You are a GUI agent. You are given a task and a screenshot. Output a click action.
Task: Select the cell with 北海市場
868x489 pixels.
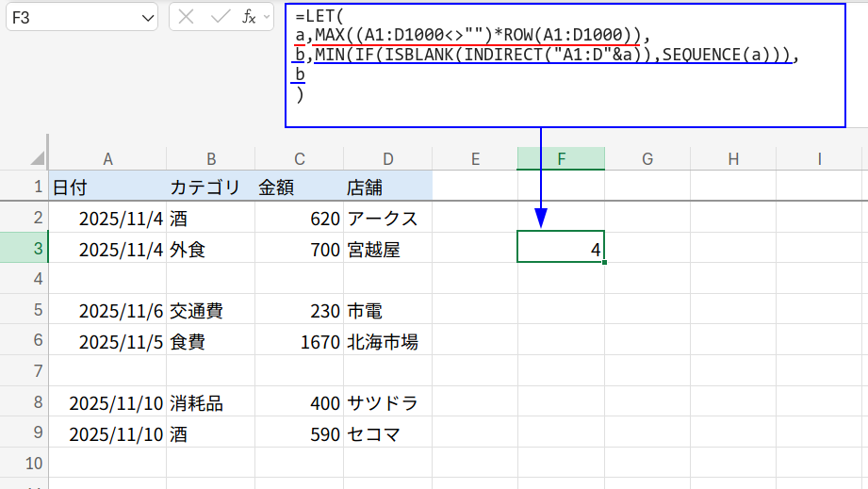(388, 341)
